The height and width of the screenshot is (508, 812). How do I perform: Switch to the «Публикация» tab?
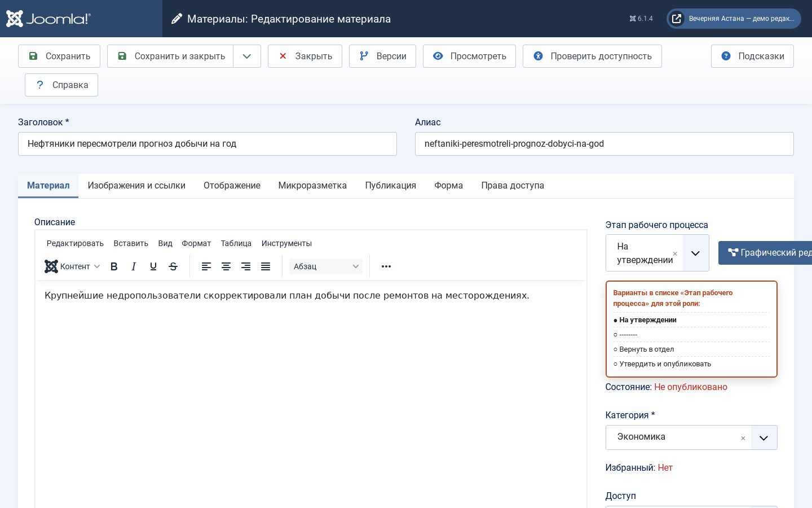pyautogui.click(x=391, y=185)
